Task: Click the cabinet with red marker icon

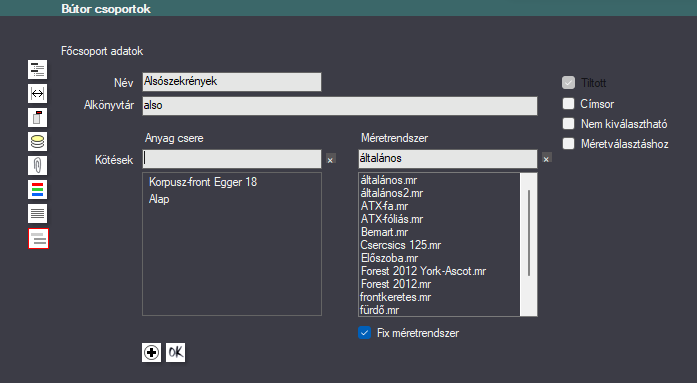Action: click(37, 118)
